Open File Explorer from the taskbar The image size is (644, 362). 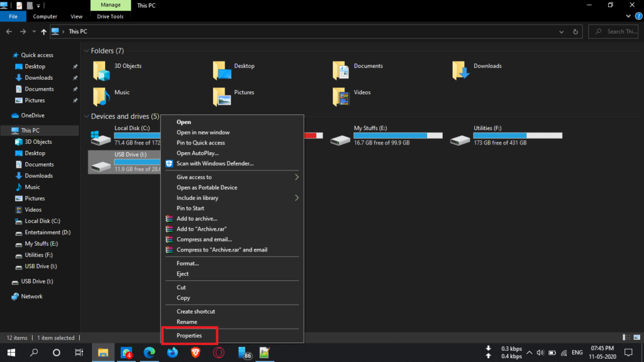pyautogui.click(x=103, y=353)
